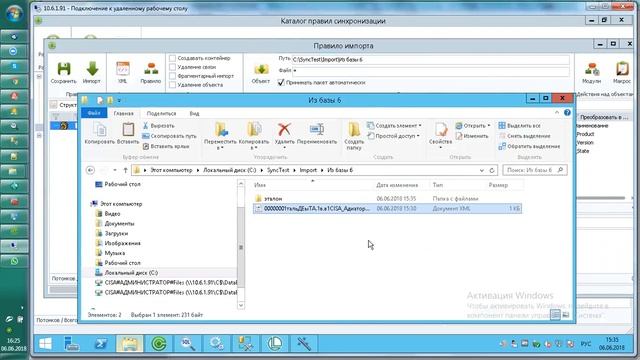Select the Поделиться ribbon tab

161,113
